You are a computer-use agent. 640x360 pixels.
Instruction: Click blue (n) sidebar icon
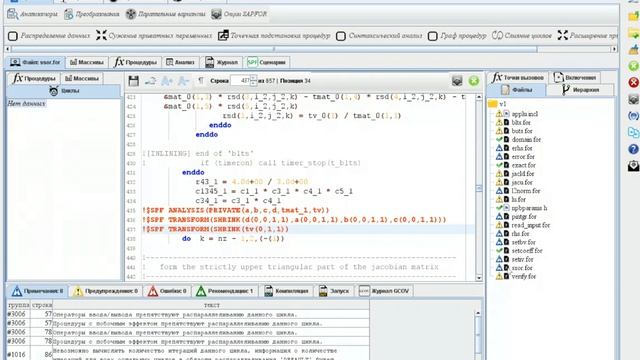tap(633, 116)
